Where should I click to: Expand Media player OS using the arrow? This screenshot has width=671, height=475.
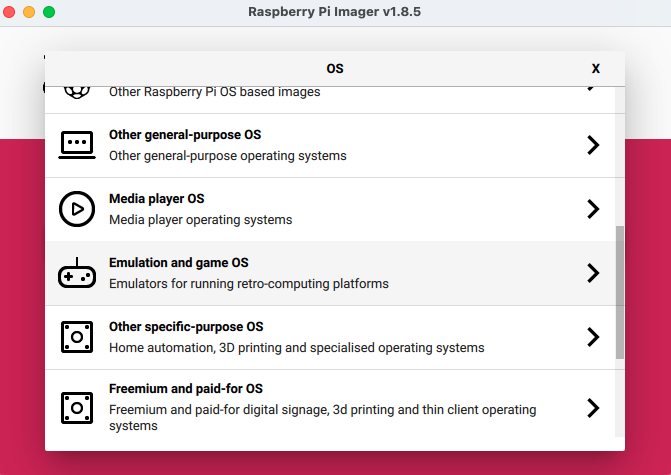[x=593, y=209]
